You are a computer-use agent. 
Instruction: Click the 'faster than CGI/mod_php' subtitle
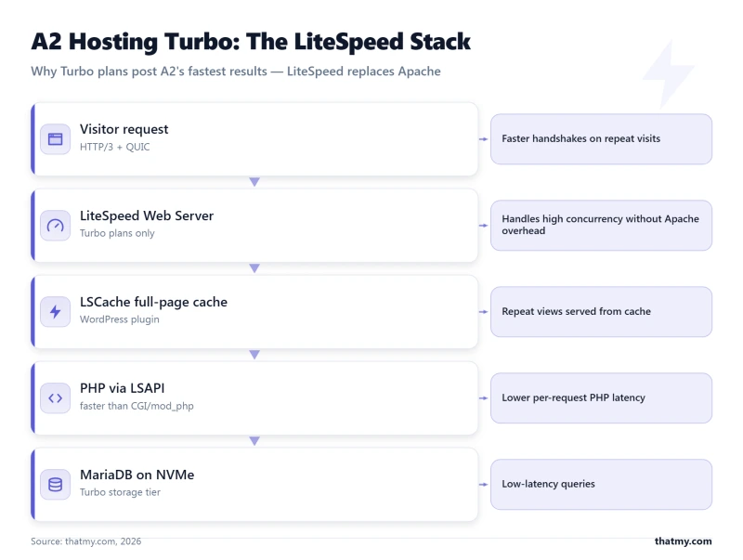(137, 406)
